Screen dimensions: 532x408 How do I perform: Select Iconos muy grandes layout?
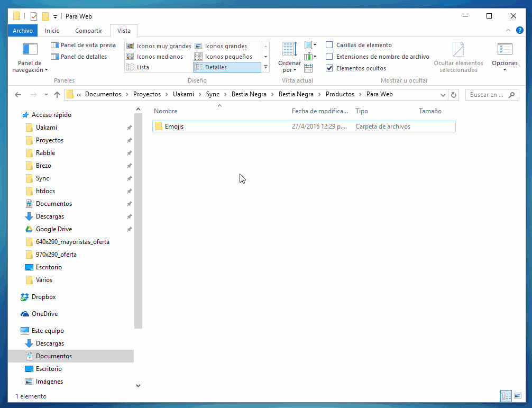159,46
